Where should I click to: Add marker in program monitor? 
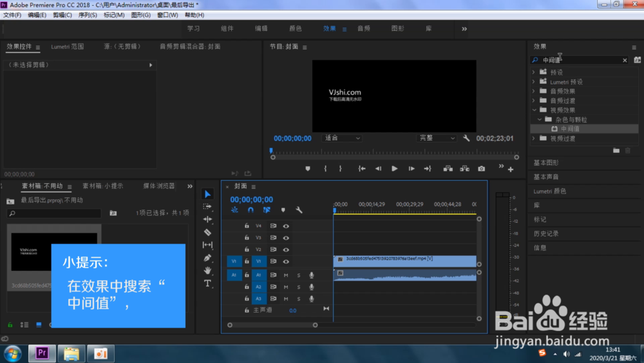(308, 168)
